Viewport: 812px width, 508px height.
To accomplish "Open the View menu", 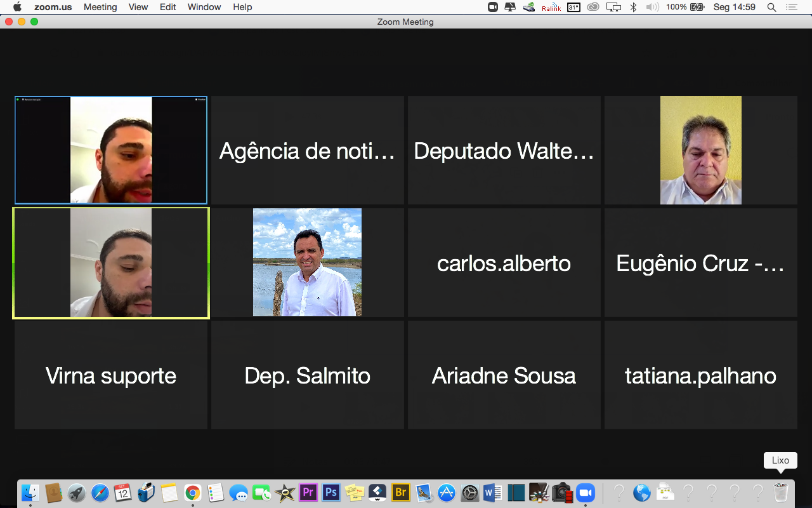I will pyautogui.click(x=138, y=7).
